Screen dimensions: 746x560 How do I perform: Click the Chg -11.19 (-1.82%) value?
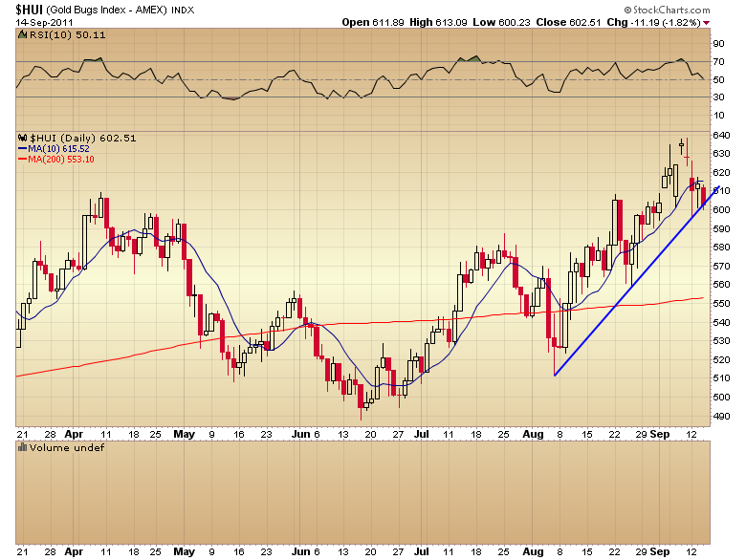(x=653, y=22)
